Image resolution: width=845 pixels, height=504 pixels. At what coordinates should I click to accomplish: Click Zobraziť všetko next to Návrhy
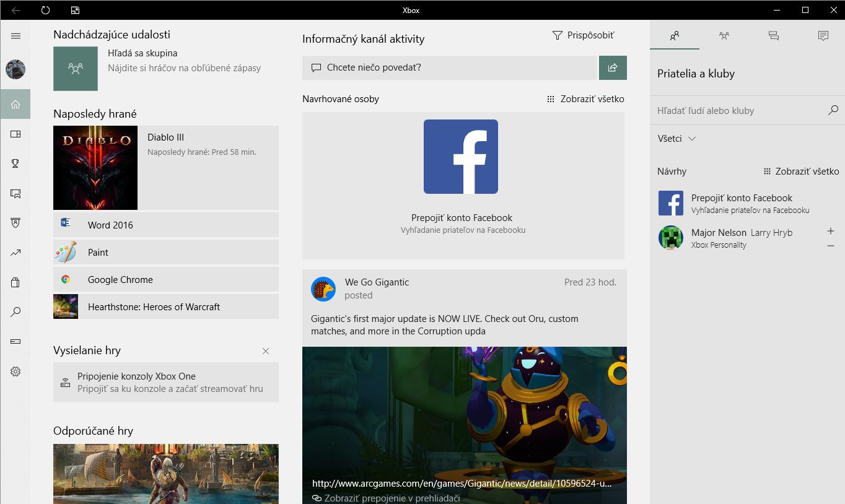tap(801, 172)
